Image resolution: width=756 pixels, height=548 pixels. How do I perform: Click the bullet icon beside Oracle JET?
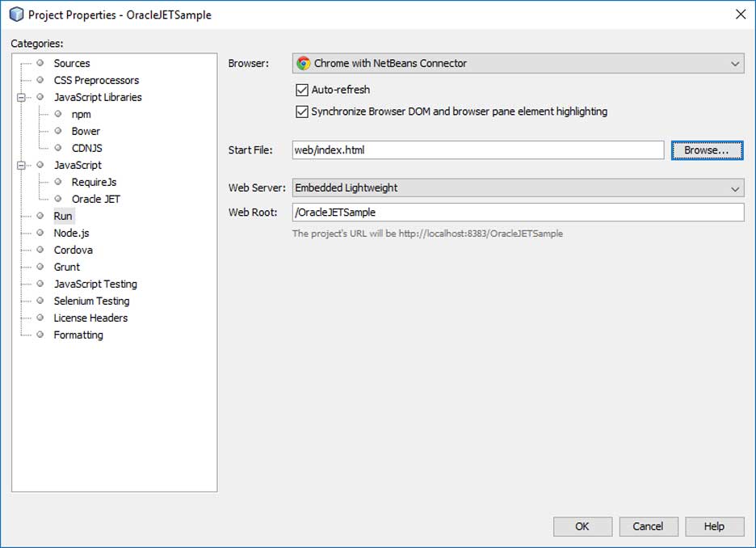tap(58, 199)
